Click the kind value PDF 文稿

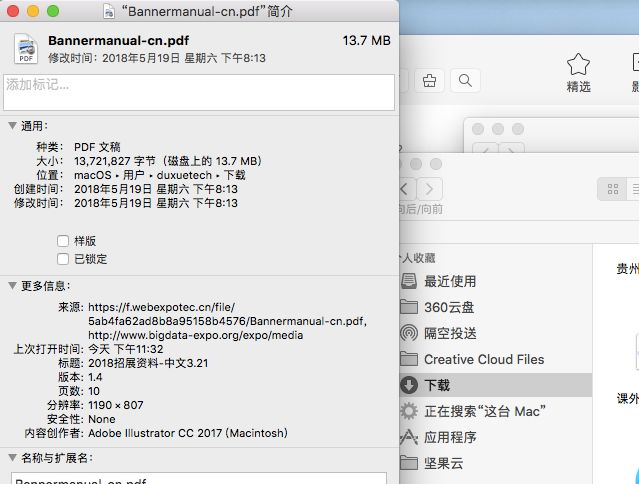(97, 147)
